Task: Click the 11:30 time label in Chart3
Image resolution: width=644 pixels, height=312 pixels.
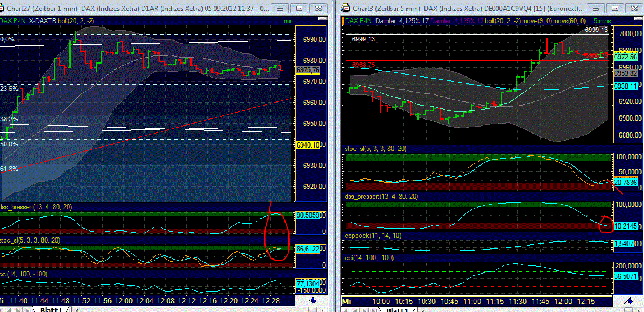Action: [517, 301]
